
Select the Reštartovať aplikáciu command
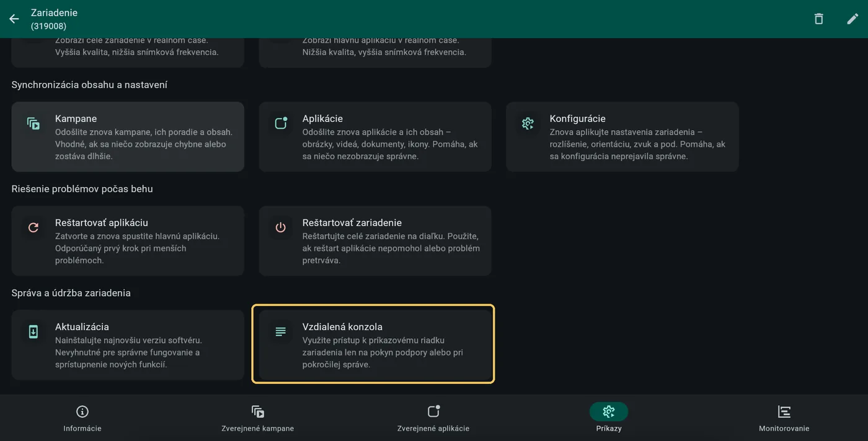128,241
